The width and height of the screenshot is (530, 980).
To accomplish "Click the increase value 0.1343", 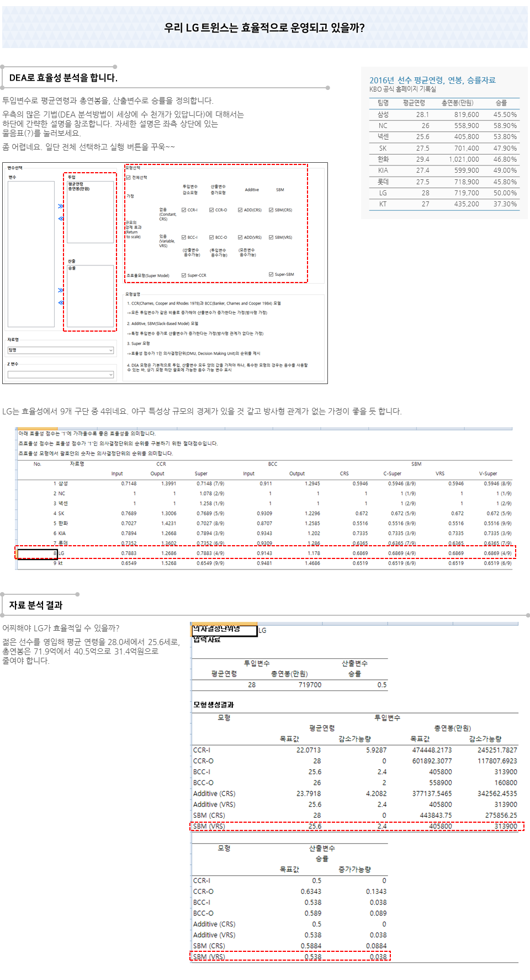I will [376, 892].
